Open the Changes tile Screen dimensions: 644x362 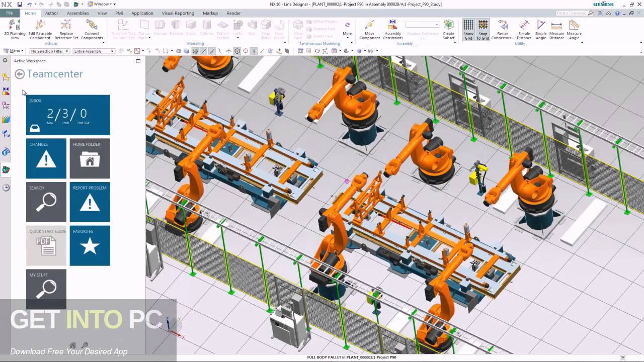click(46, 158)
